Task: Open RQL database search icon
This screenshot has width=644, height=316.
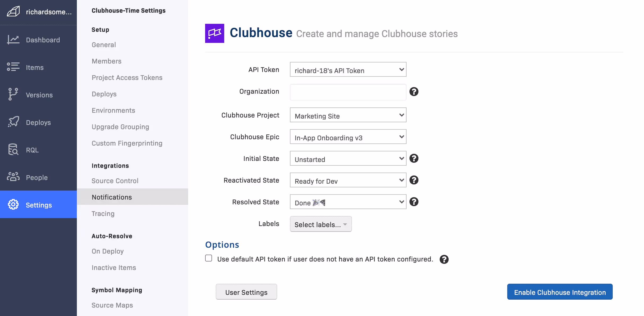Action: tap(13, 150)
